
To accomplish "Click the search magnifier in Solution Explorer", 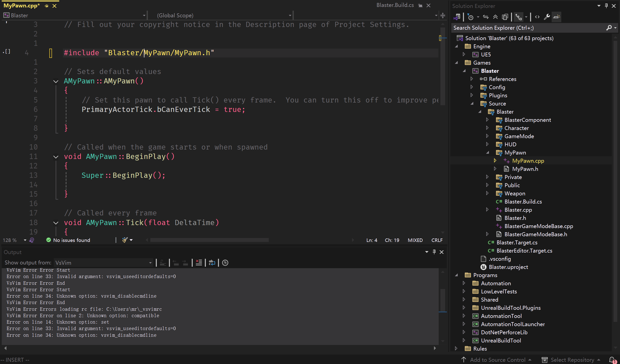I will pos(609,28).
